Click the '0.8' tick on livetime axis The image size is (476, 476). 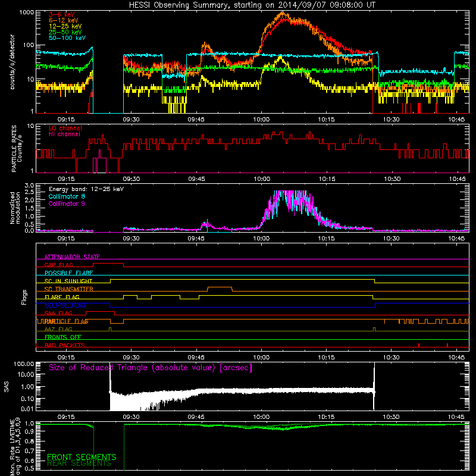pos(29,441)
